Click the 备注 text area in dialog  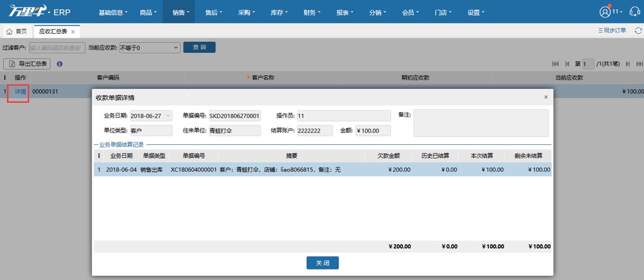coord(481,123)
